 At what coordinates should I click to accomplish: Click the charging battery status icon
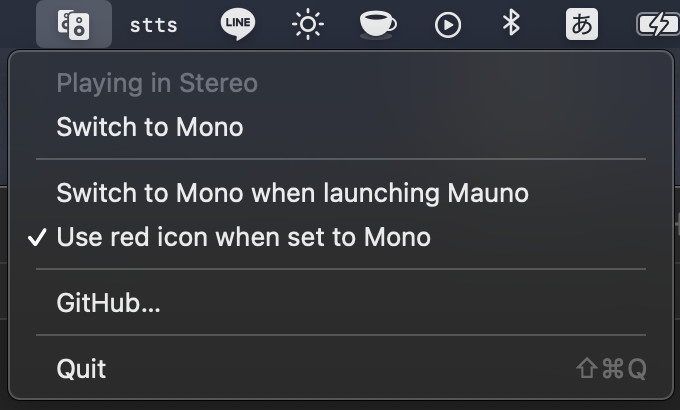click(658, 24)
